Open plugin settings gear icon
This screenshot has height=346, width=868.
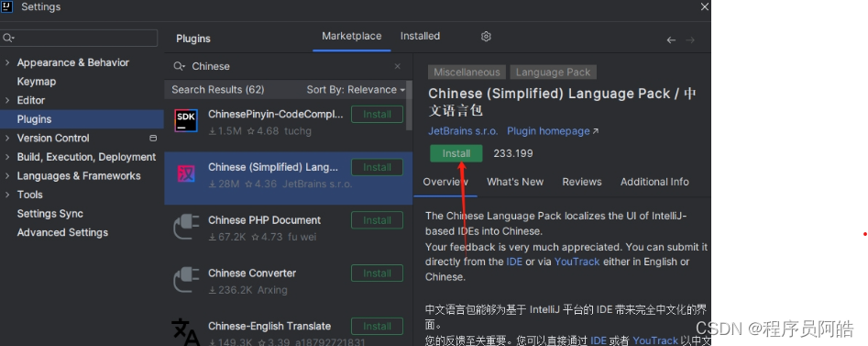486,37
